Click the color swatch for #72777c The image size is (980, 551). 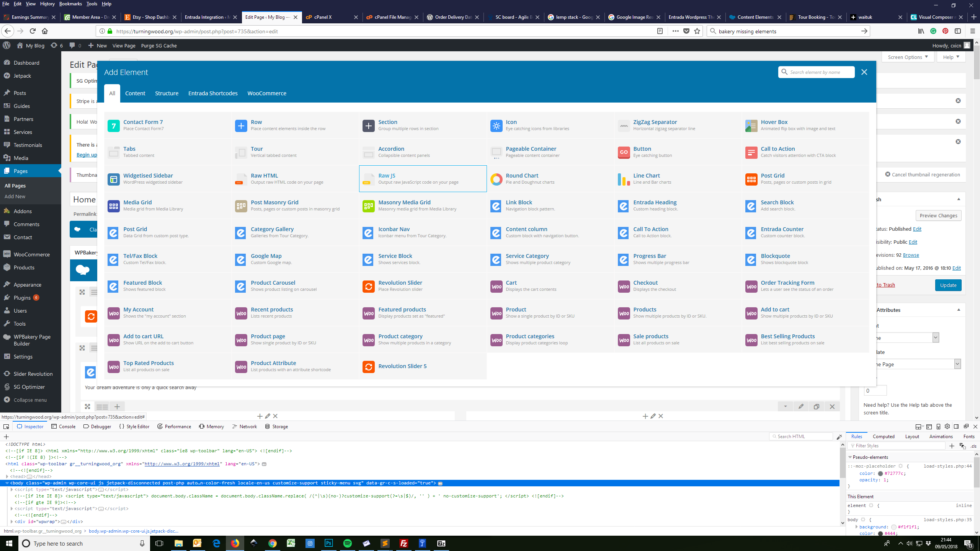(880, 473)
